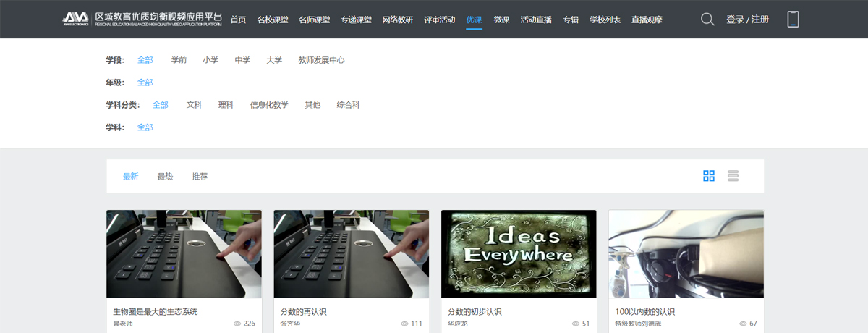This screenshot has width=868, height=333.
Task: Open 微课 in the top navigation
Action: point(501,20)
